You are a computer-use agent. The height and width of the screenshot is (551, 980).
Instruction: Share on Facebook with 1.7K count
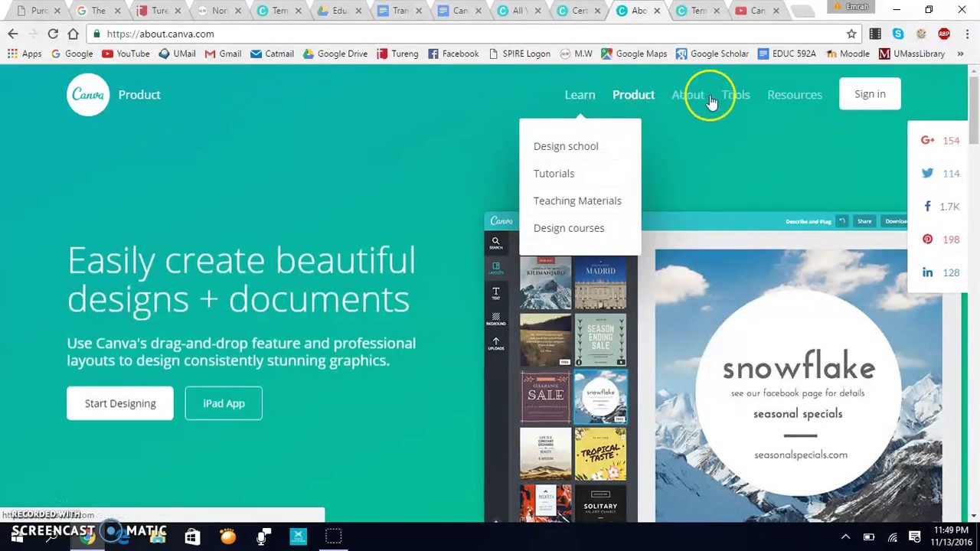click(x=939, y=207)
